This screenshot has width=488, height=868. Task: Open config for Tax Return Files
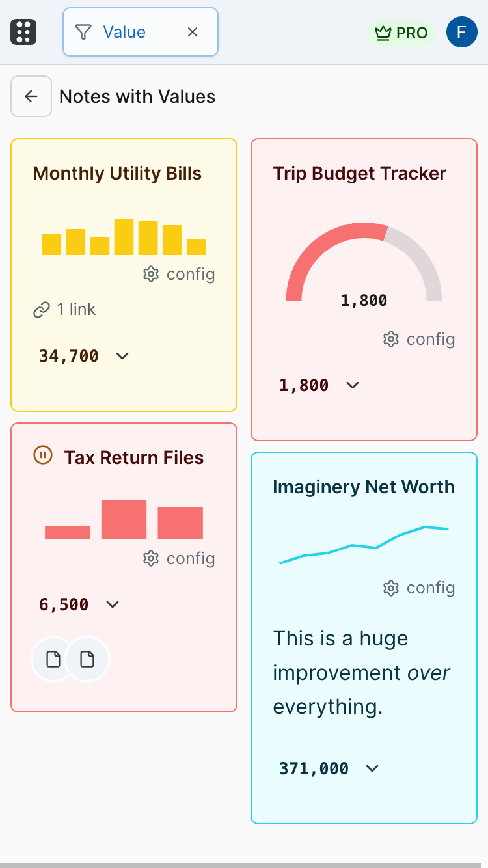tap(178, 558)
